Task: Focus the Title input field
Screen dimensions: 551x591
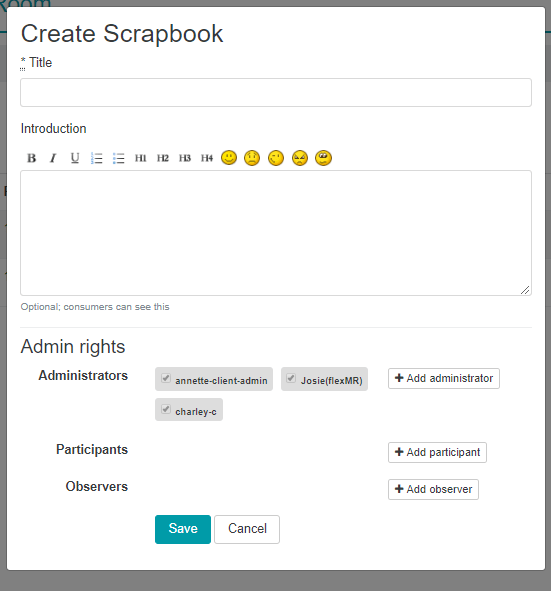Action: (276, 92)
